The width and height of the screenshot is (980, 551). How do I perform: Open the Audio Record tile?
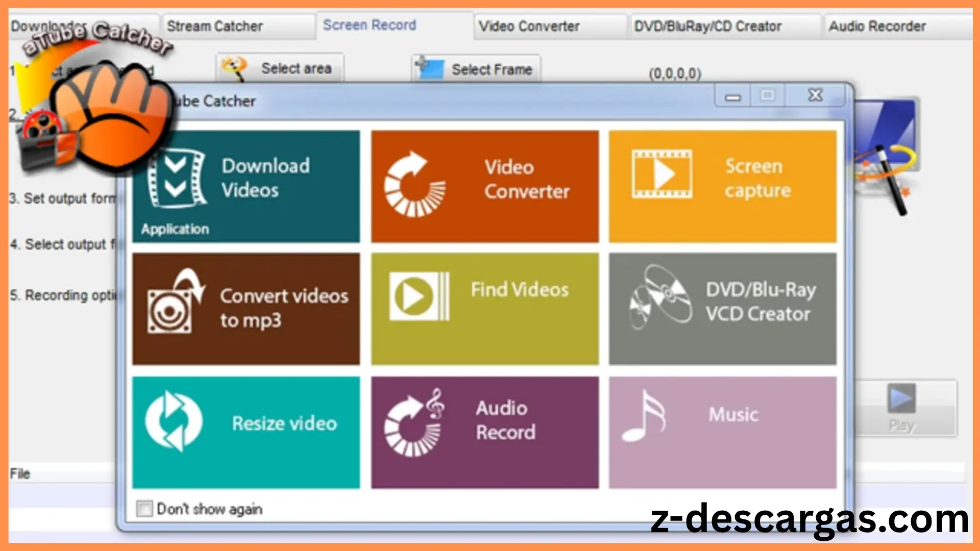[x=485, y=432]
